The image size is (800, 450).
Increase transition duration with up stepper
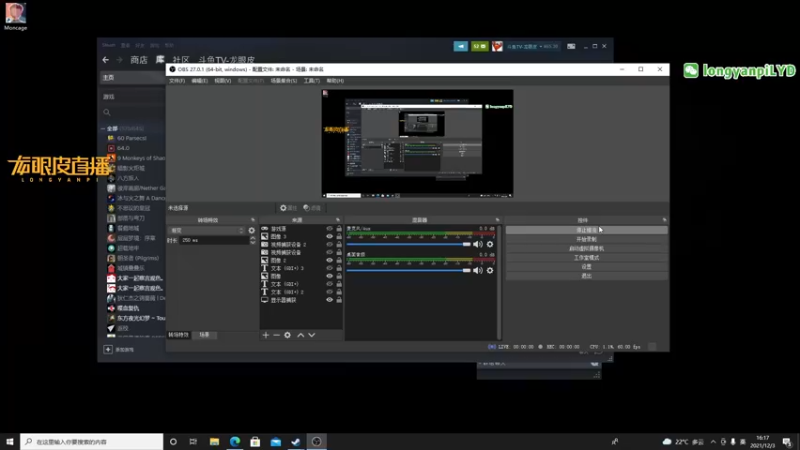click(x=253, y=238)
